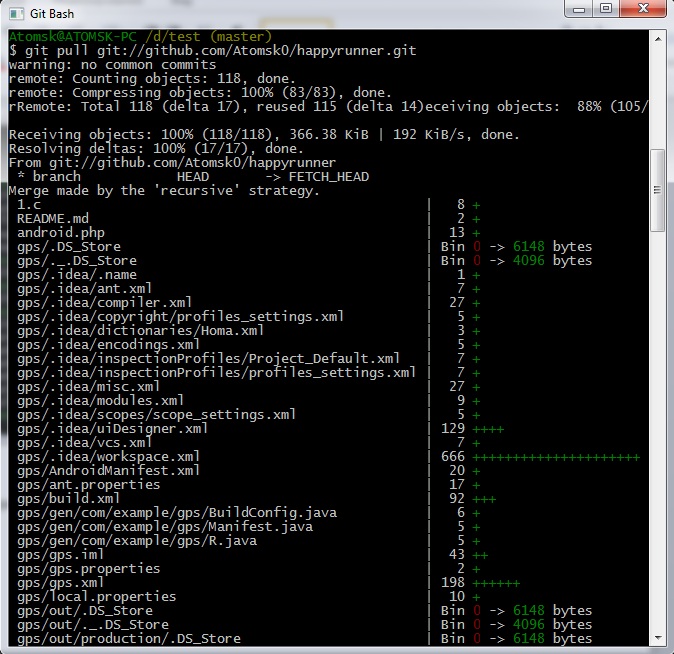Click 'dictionaries/Homa.xml' row
This screenshot has width=674, height=654.
[249, 331]
